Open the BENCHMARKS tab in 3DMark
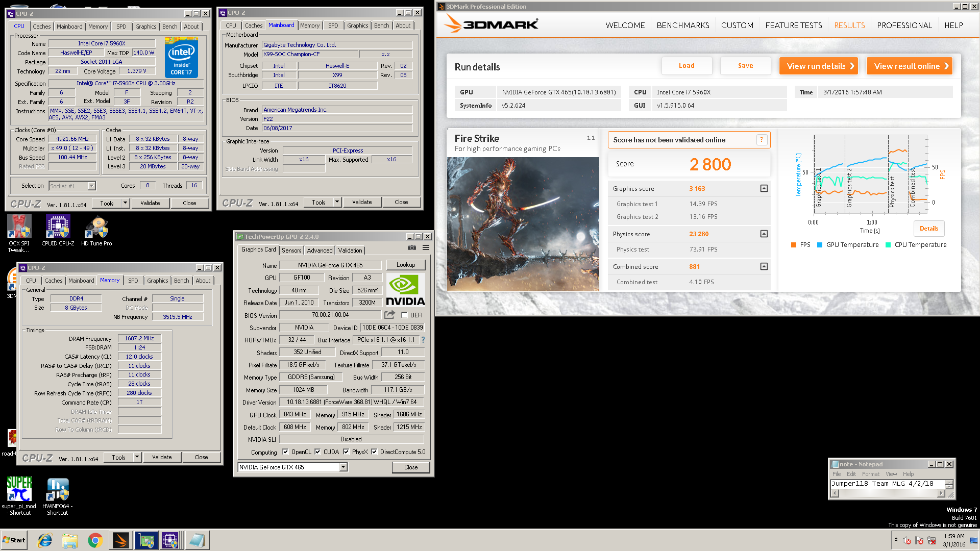Screen dimensions: 980x551 tap(683, 25)
